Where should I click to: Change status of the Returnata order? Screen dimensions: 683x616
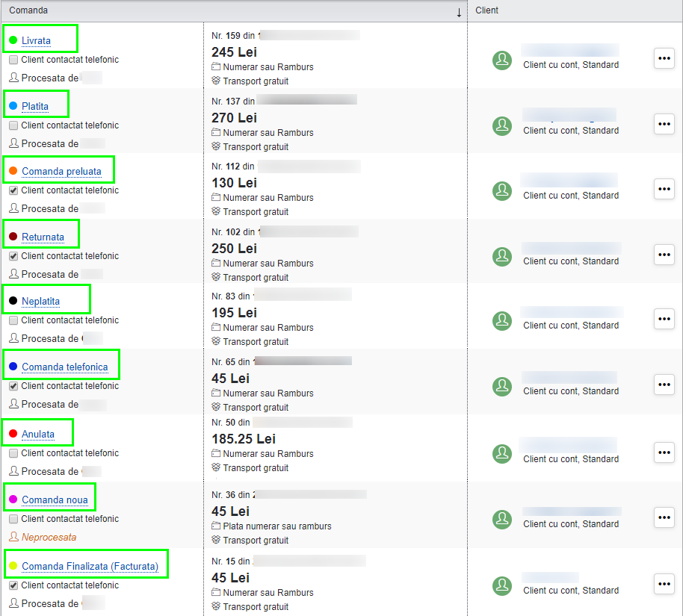click(x=43, y=237)
